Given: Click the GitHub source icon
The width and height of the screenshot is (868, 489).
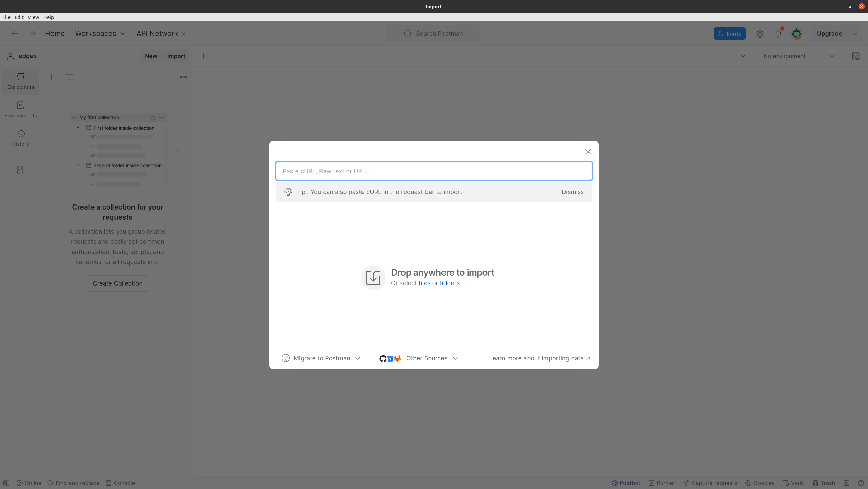Looking at the screenshot, I should click(383, 359).
